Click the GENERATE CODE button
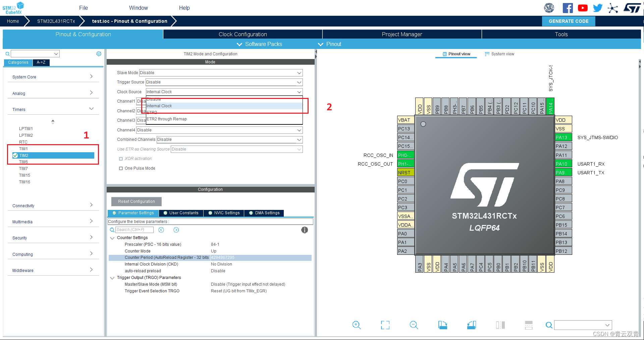Viewport: 644px width, 340px height. click(569, 21)
